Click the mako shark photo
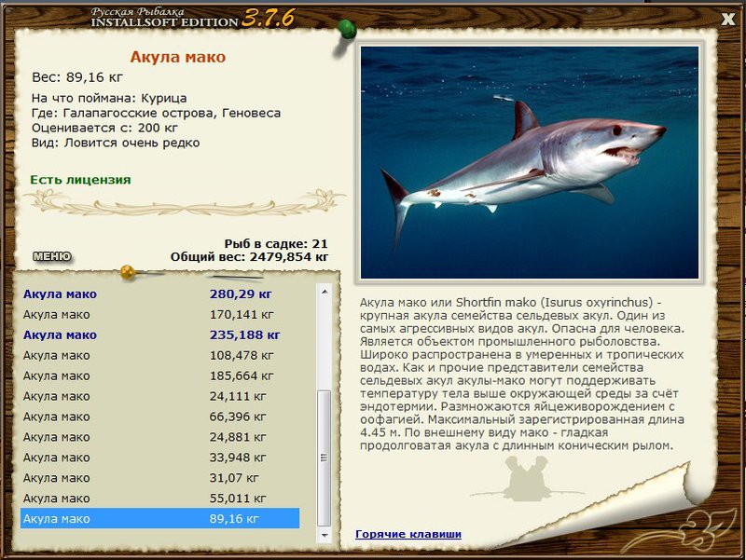746x560 pixels. (x=530, y=162)
